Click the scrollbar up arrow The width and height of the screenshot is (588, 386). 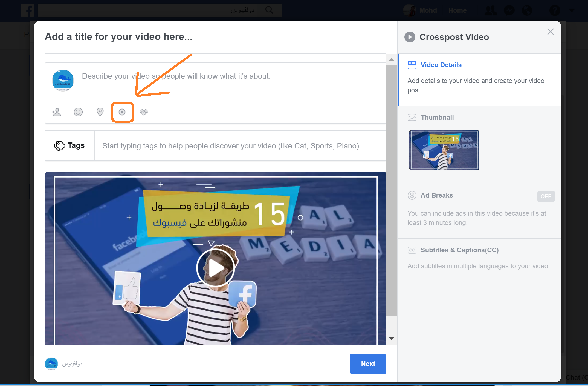click(x=392, y=60)
